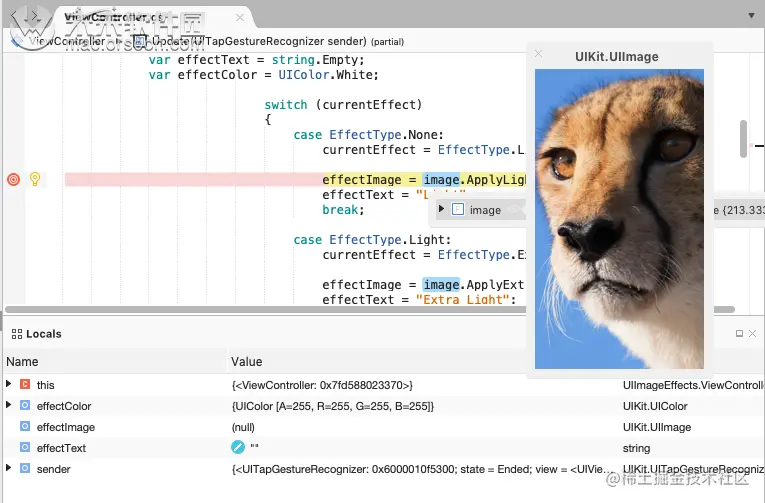765x503 pixels.
Task: Open the lightbulb quick-fix suggestions
Action: coord(35,179)
